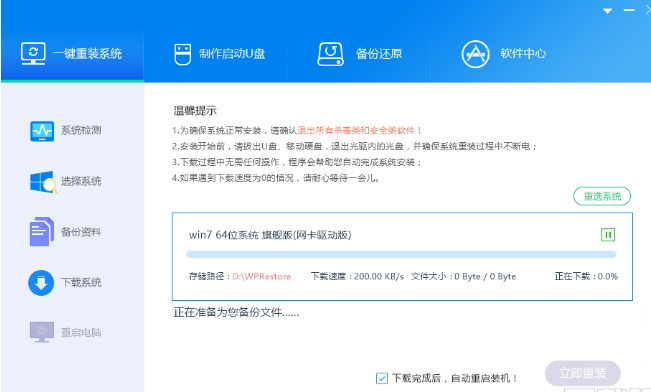Select 下载系统 step label
Screen dimensions: 651x392
pyautogui.click(x=81, y=283)
